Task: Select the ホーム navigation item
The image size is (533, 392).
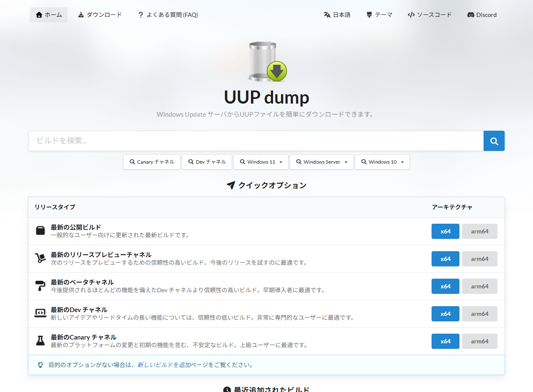Action: click(49, 15)
